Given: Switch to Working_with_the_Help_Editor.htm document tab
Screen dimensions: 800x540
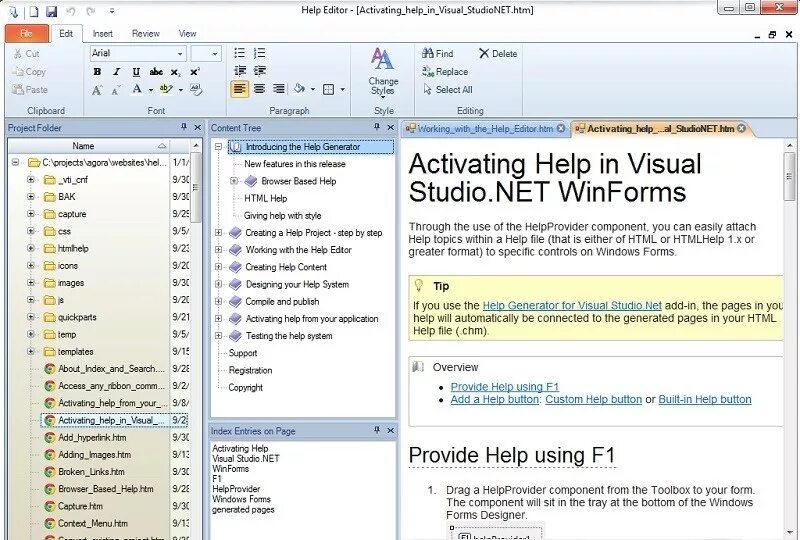Looking at the screenshot, I should click(x=485, y=129).
